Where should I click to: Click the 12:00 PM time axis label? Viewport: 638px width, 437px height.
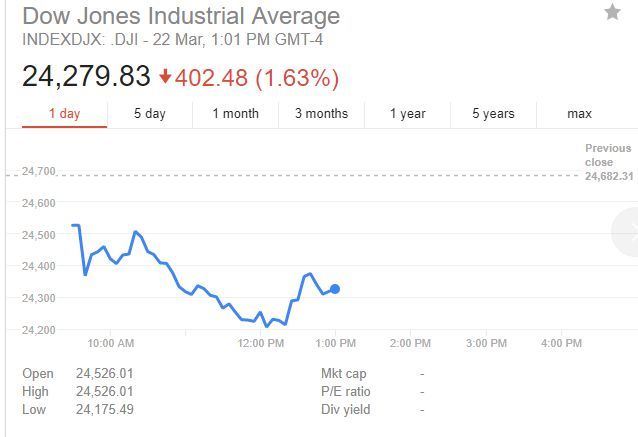pyautogui.click(x=261, y=343)
